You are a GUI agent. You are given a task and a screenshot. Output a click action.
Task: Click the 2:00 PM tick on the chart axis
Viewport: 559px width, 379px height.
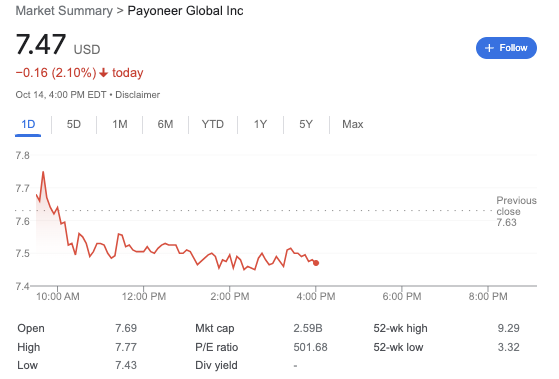(x=230, y=296)
